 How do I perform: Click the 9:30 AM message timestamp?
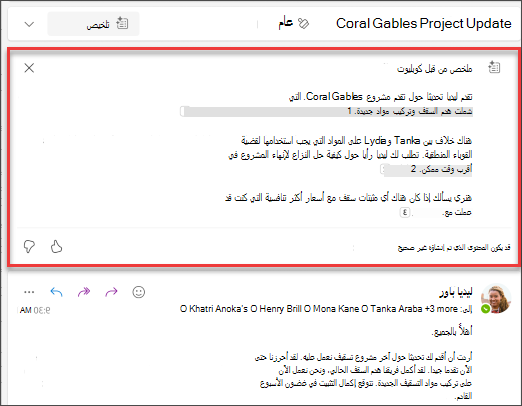coord(35,310)
